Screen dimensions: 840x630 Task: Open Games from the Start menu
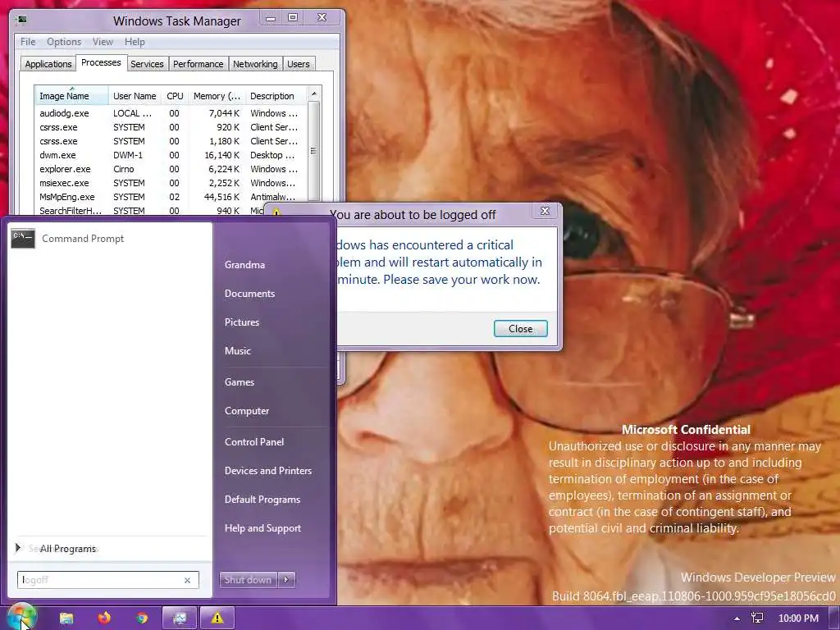240,382
